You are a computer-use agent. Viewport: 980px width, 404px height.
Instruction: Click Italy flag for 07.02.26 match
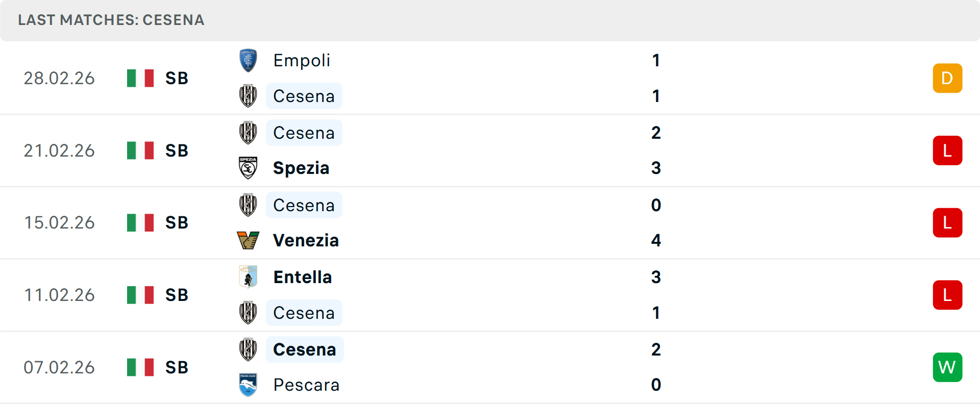tap(140, 367)
